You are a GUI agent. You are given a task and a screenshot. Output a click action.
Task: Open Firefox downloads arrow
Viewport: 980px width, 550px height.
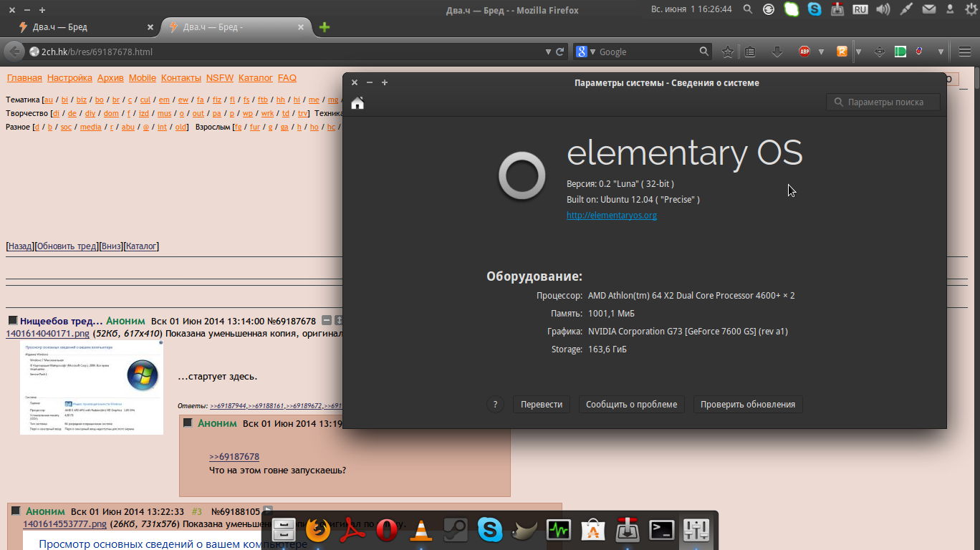(x=777, y=52)
